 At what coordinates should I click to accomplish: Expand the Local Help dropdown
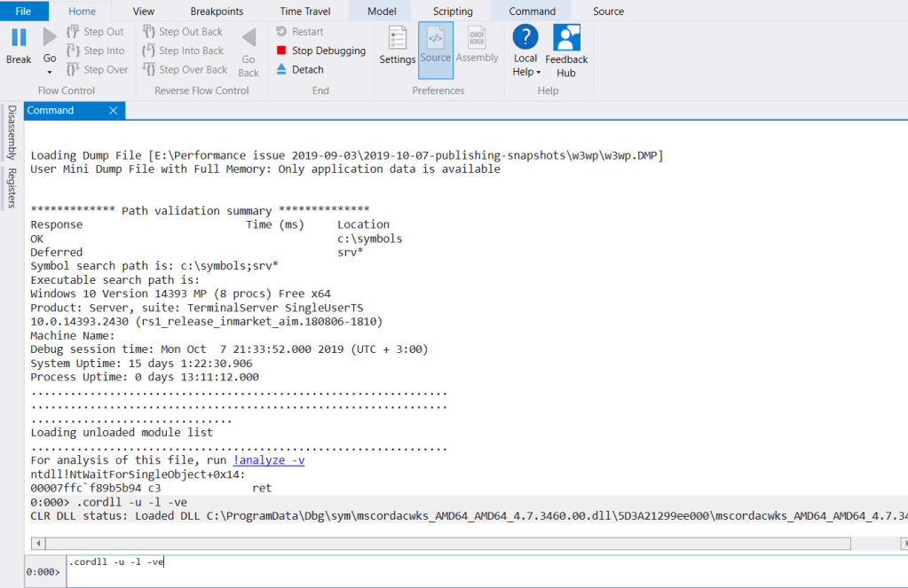[538, 72]
